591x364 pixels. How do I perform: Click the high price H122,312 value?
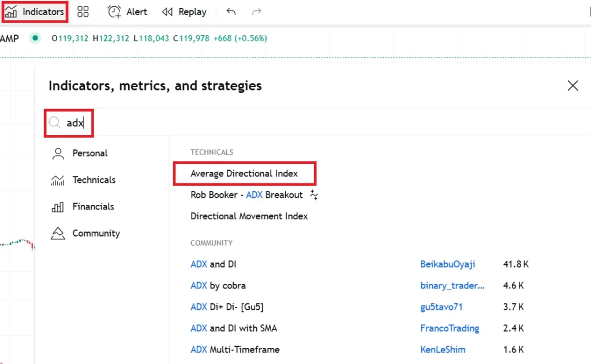pyautogui.click(x=111, y=38)
